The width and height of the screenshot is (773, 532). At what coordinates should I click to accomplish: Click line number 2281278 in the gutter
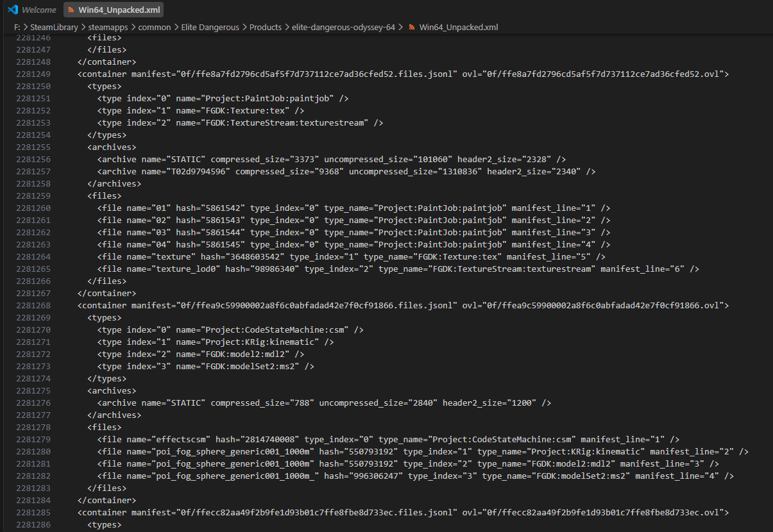pyautogui.click(x=33, y=428)
